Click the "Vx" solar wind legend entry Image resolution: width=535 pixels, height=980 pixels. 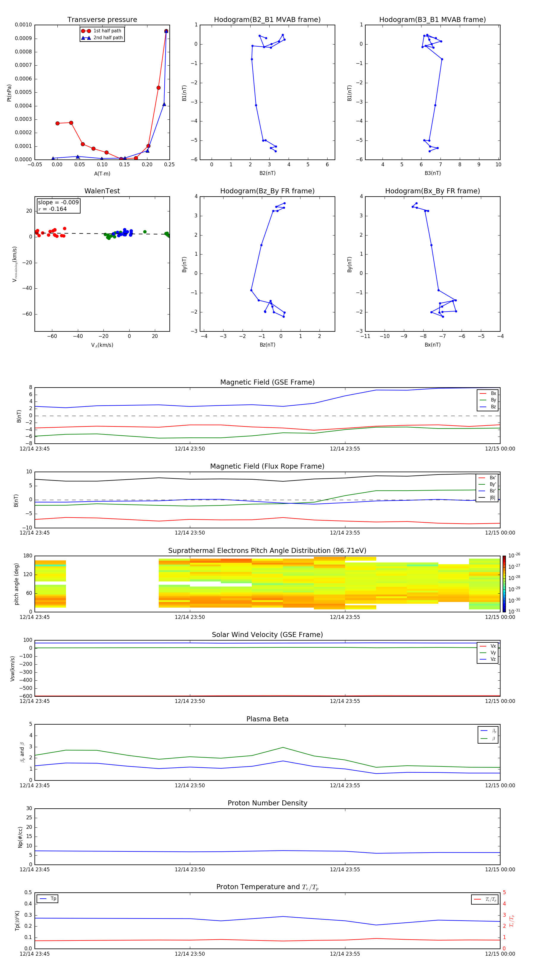pyautogui.click(x=488, y=647)
